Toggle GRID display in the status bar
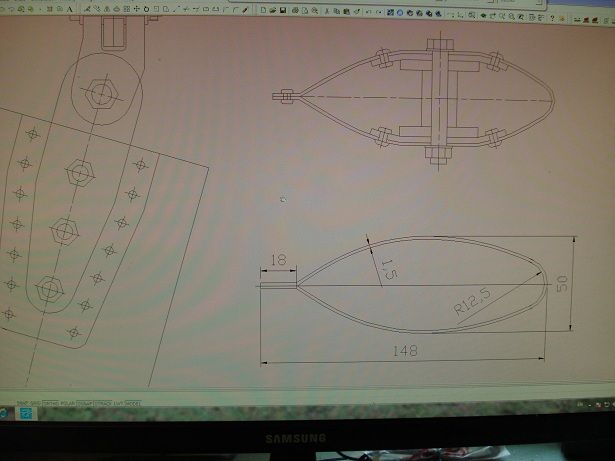This screenshot has height=461, width=615. click(x=36, y=403)
